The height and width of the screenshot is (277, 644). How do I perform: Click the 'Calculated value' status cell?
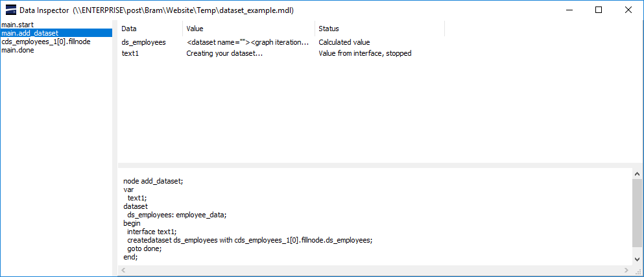point(344,42)
